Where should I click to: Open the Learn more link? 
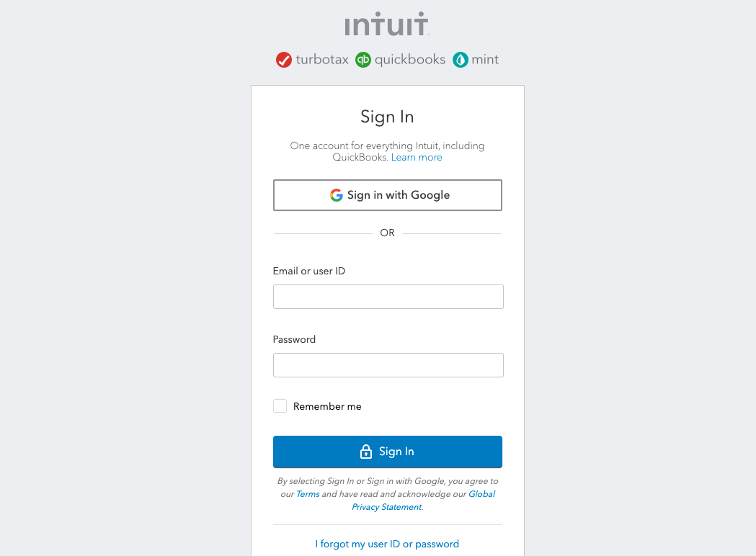coord(417,158)
